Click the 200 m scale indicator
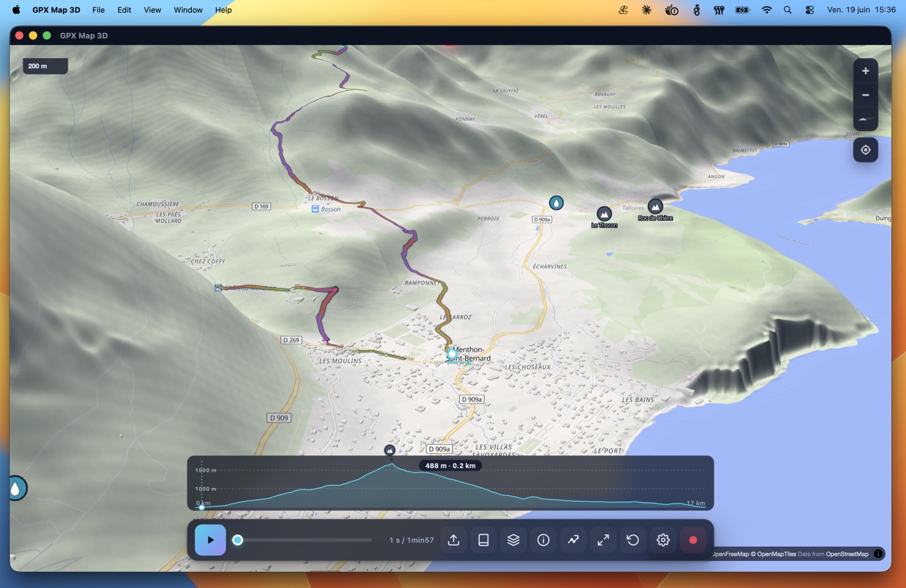Viewport: 906px width, 588px height. tap(45, 66)
